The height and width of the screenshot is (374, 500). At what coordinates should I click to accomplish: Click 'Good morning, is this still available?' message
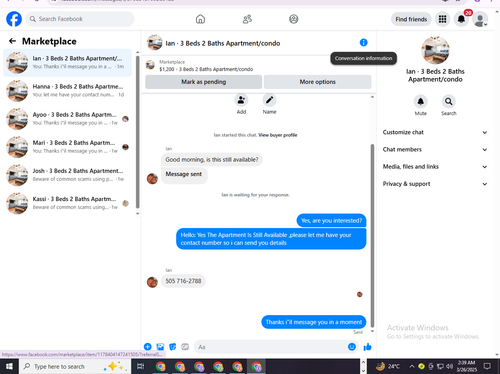pos(212,160)
